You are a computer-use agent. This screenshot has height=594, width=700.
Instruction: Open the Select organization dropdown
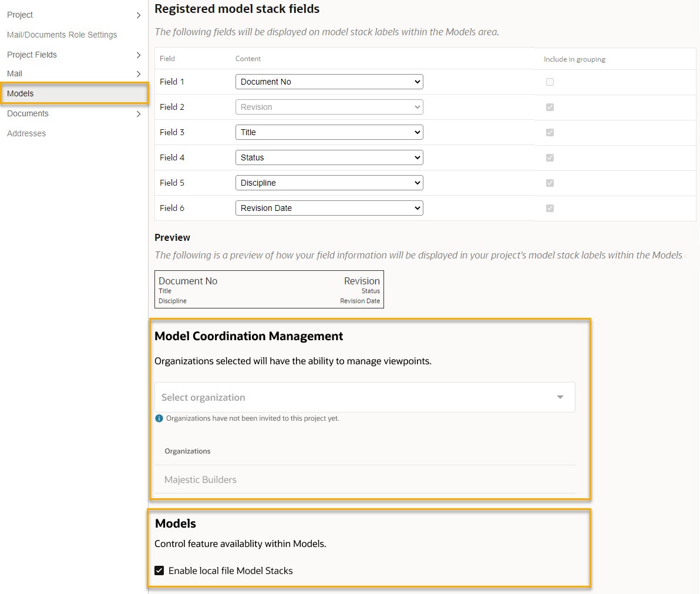[x=365, y=397]
